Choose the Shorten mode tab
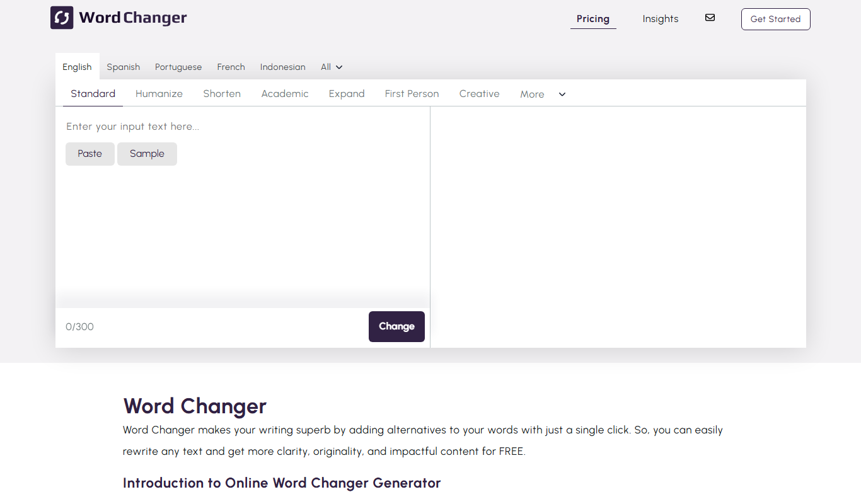 222,93
